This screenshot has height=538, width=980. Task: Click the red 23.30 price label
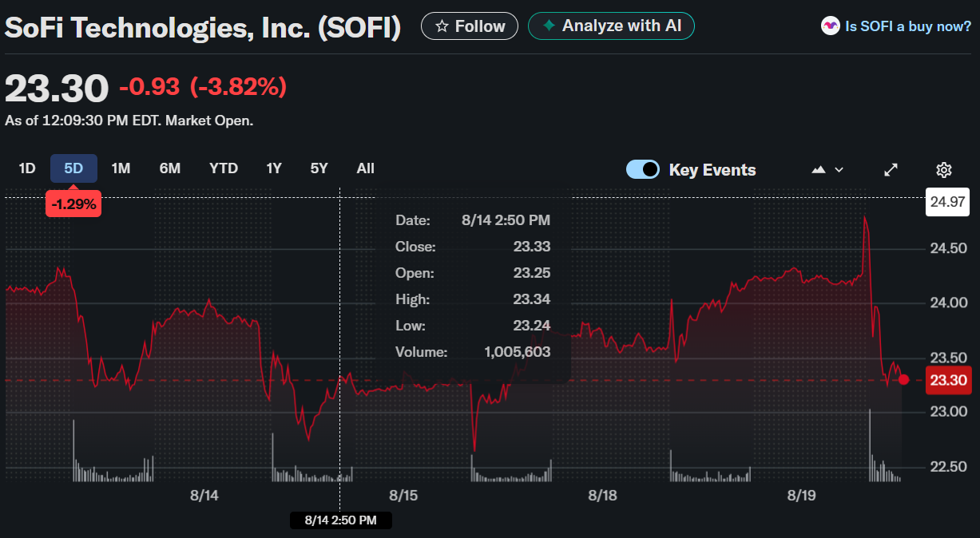click(x=948, y=380)
